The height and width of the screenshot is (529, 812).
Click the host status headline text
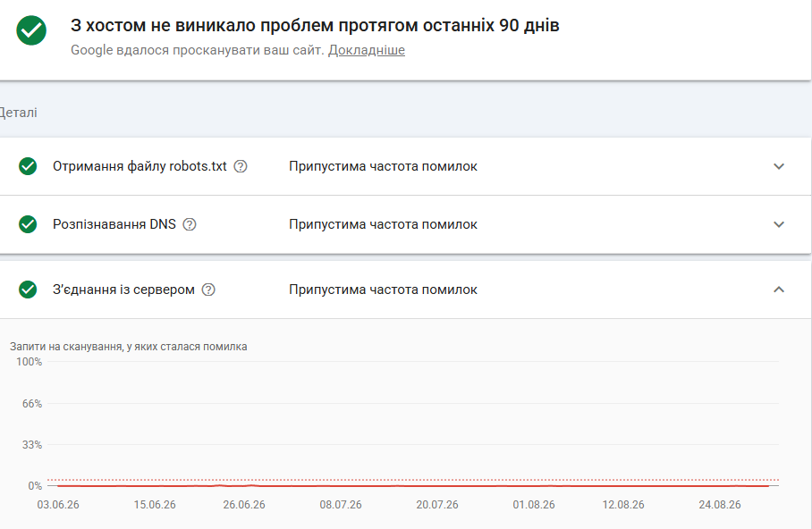point(315,25)
